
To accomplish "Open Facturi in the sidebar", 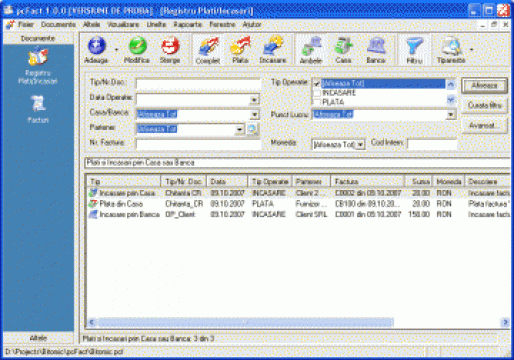I will point(38,108).
